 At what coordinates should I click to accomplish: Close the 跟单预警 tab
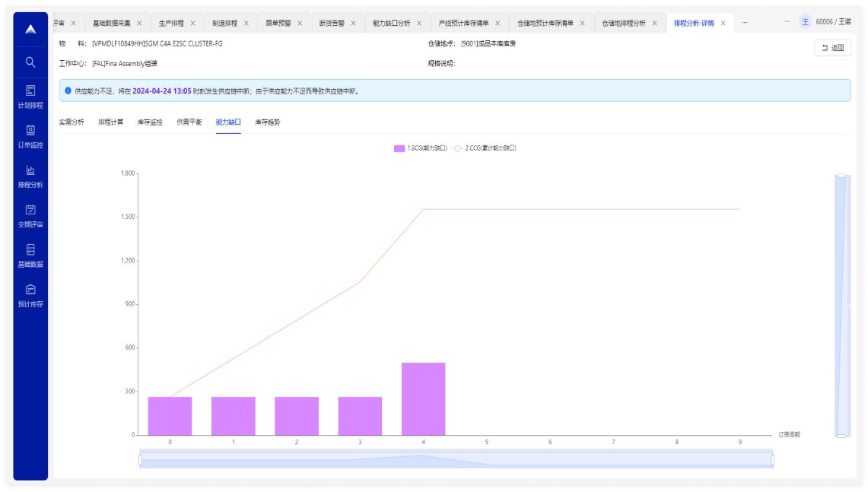[x=300, y=24]
